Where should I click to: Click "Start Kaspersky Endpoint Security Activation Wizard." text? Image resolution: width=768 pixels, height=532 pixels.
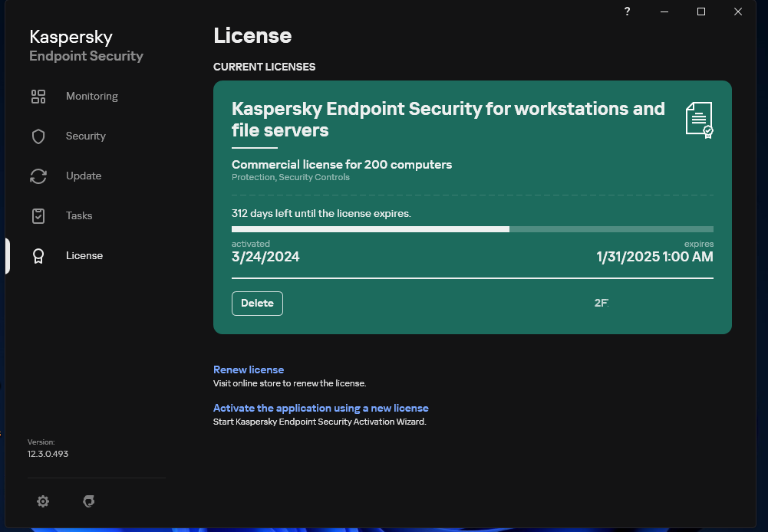click(320, 422)
